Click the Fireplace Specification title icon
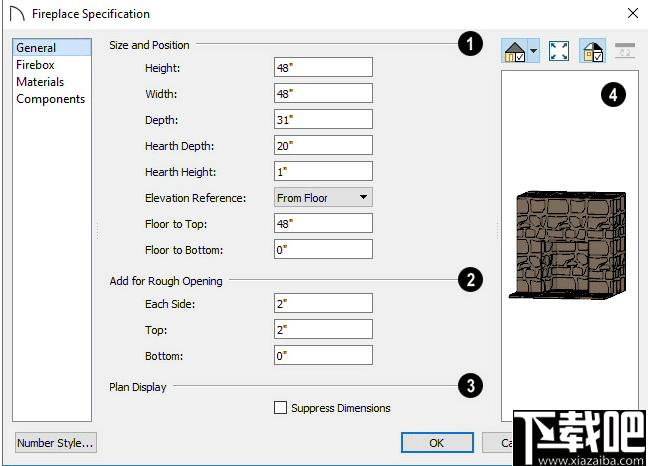 [17, 14]
